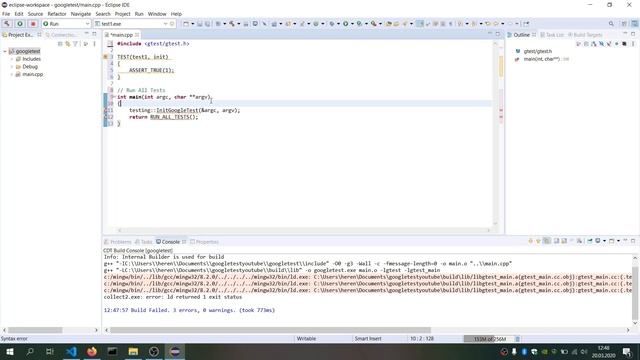Toggle Link with Editor in Project Explorer
Viewport: 640px width, 360px height.
tap(68, 44)
